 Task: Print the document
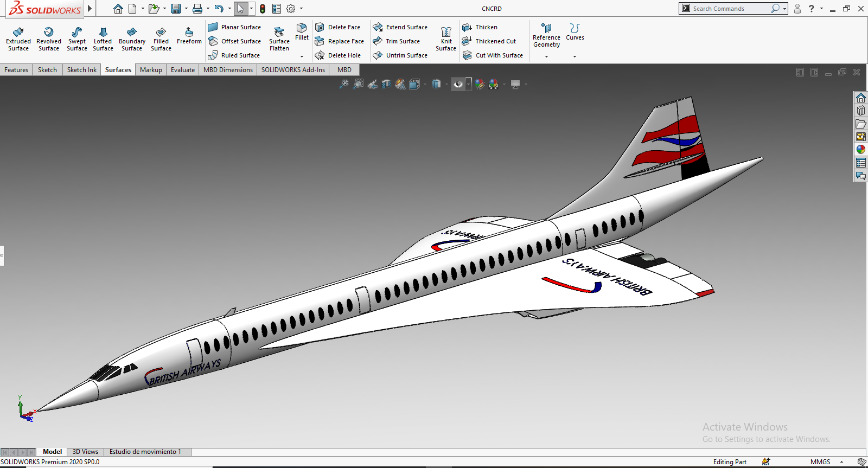[197, 9]
